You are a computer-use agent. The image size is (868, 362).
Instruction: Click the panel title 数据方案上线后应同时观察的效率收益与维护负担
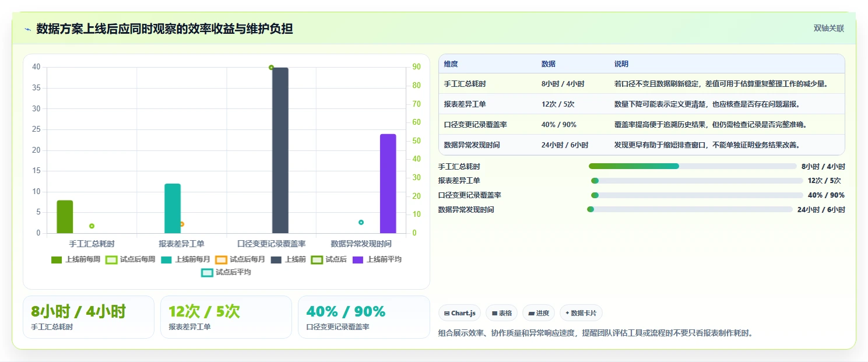click(x=164, y=29)
